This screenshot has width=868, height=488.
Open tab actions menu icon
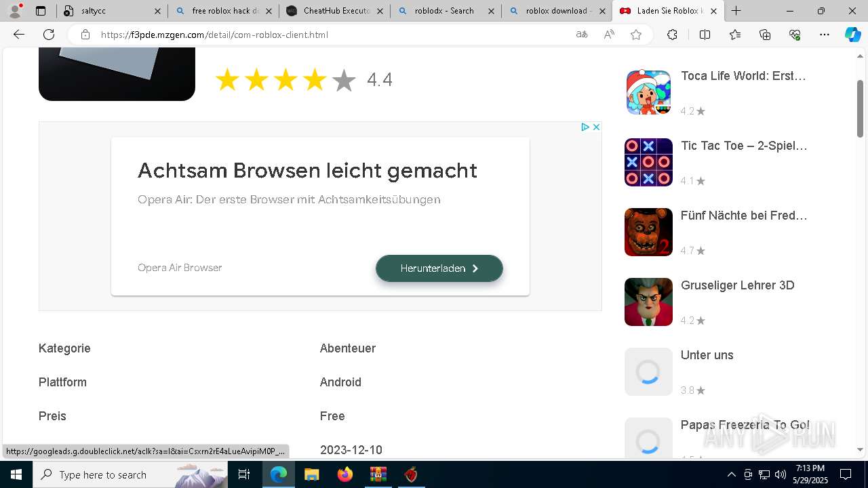[x=41, y=11]
